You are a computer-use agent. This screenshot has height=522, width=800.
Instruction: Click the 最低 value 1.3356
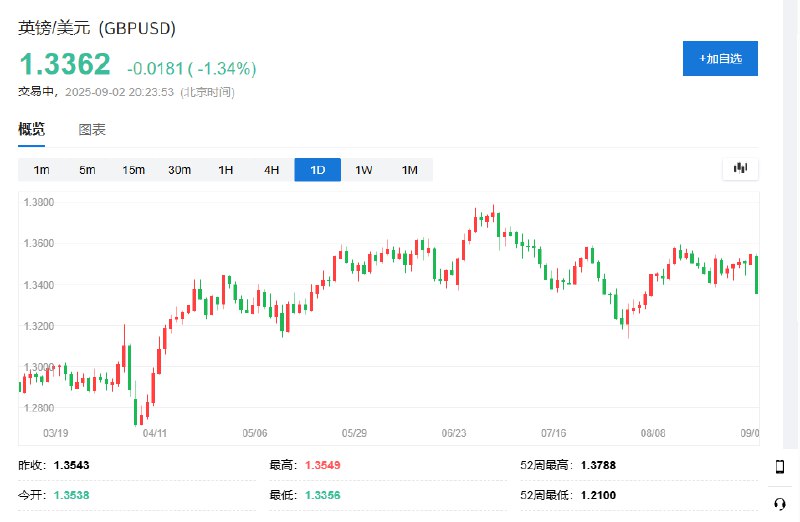click(x=322, y=495)
